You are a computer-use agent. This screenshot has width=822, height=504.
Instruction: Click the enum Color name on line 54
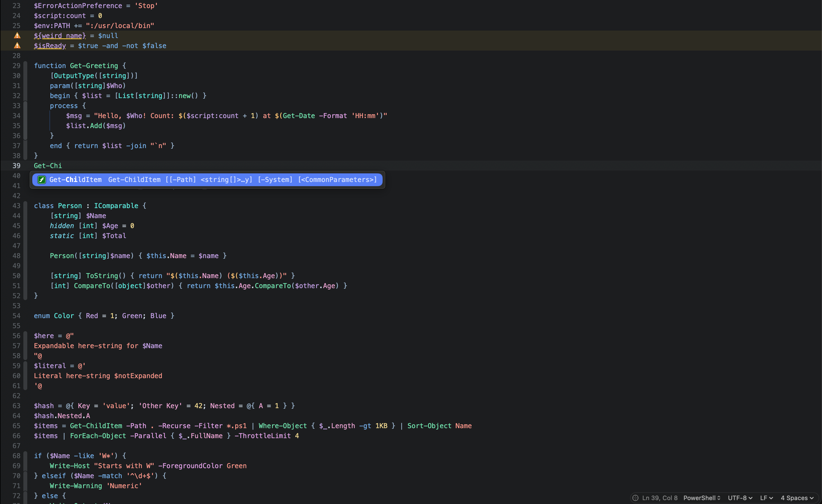[64, 316]
